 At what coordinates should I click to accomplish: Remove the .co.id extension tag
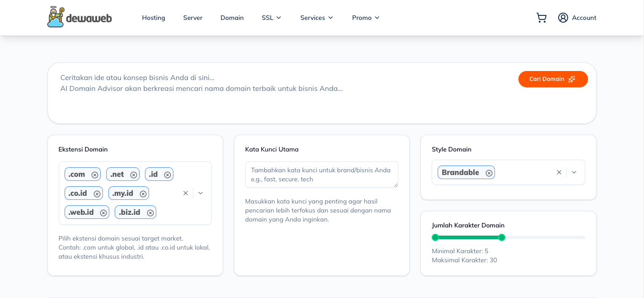[x=97, y=194]
